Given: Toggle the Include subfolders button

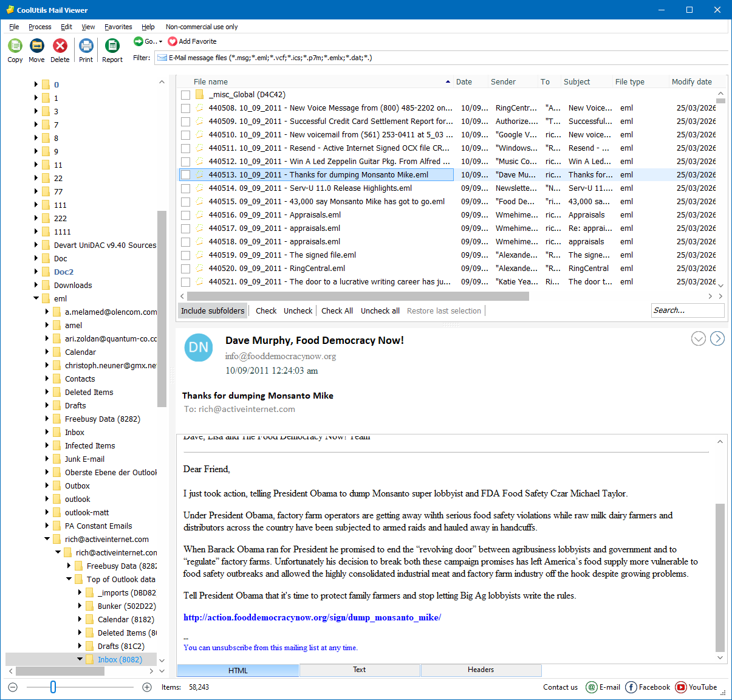Looking at the screenshot, I should pyautogui.click(x=213, y=311).
